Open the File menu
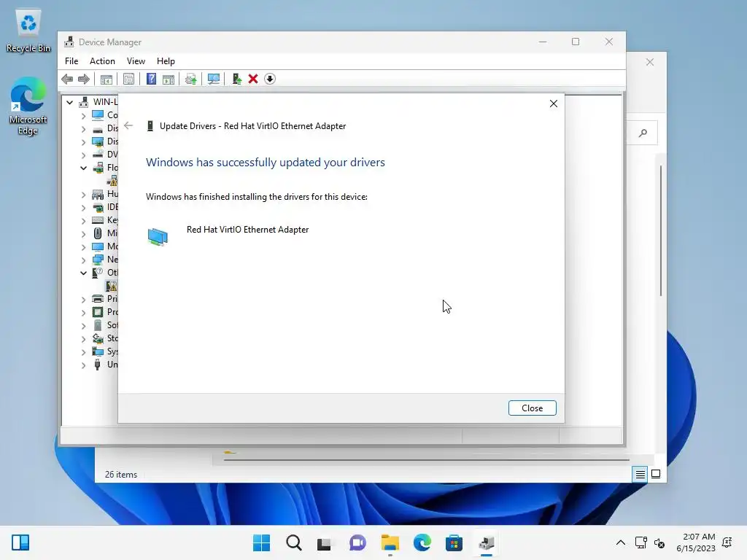This screenshot has height=560, width=747. [x=71, y=61]
